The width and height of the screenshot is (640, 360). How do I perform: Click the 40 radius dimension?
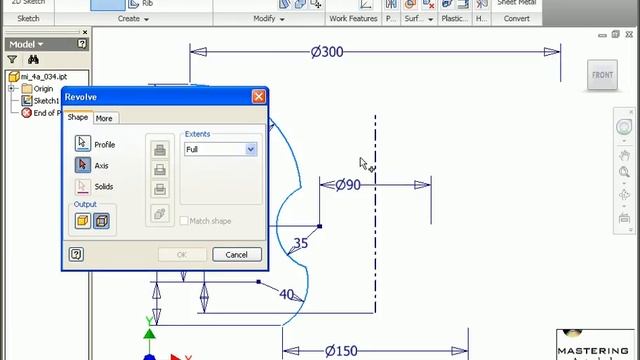coord(287,294)
